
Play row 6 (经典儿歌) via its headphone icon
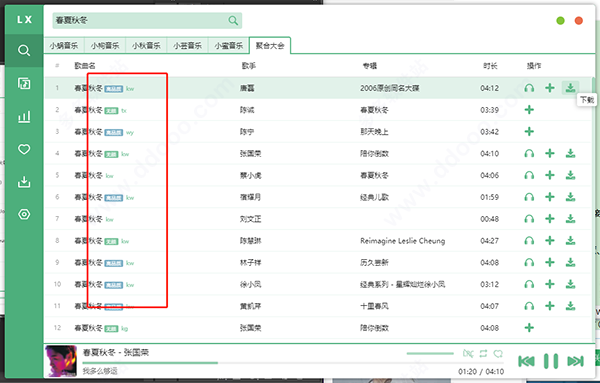pos(529,197)
